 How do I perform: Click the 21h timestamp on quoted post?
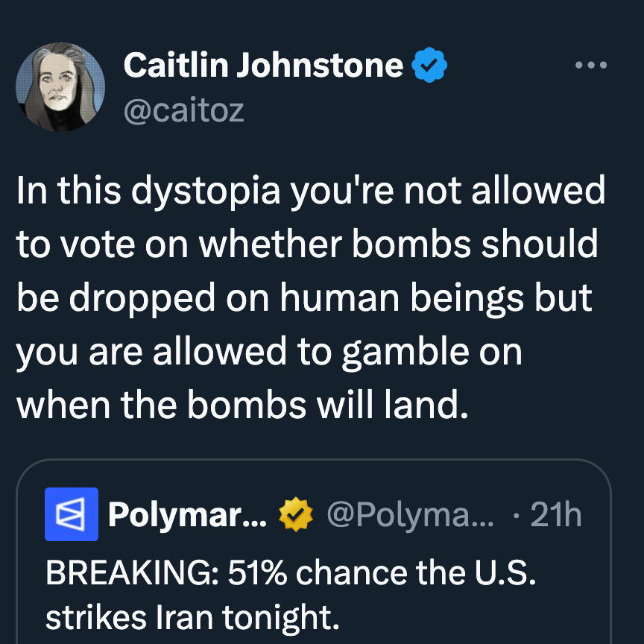point(555,514)
